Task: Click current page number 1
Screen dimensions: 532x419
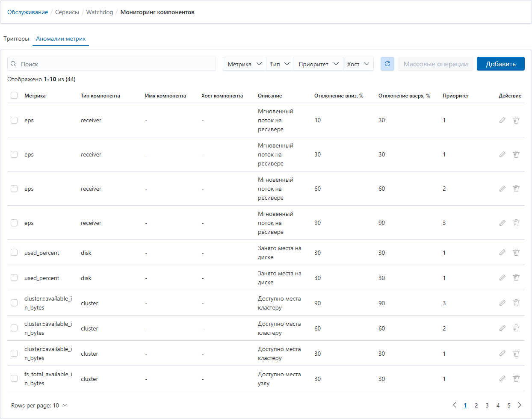Action: coord(465,405)
